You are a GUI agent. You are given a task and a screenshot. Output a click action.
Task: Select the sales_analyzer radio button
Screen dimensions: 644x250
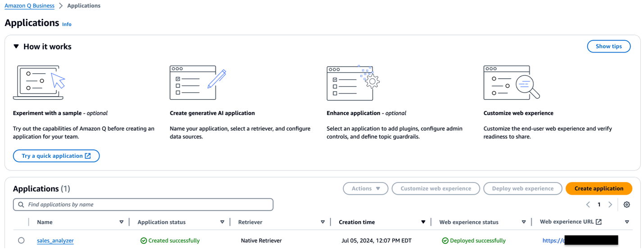(x=21, y=241)
